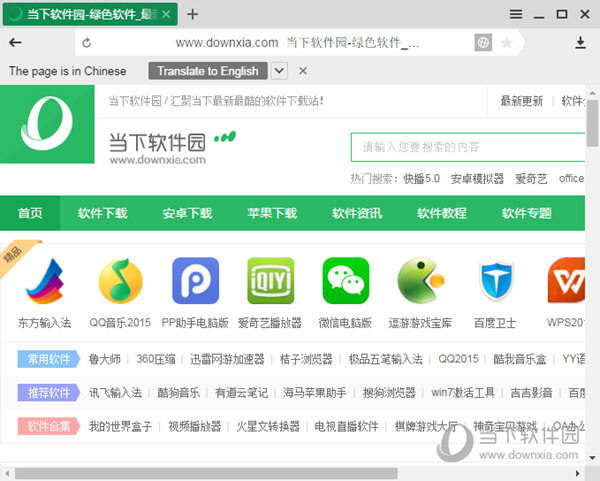Click hot search 爱奇艺
Image resolution: width=600 pixels, height=481 pixels.
click(531, 179)
